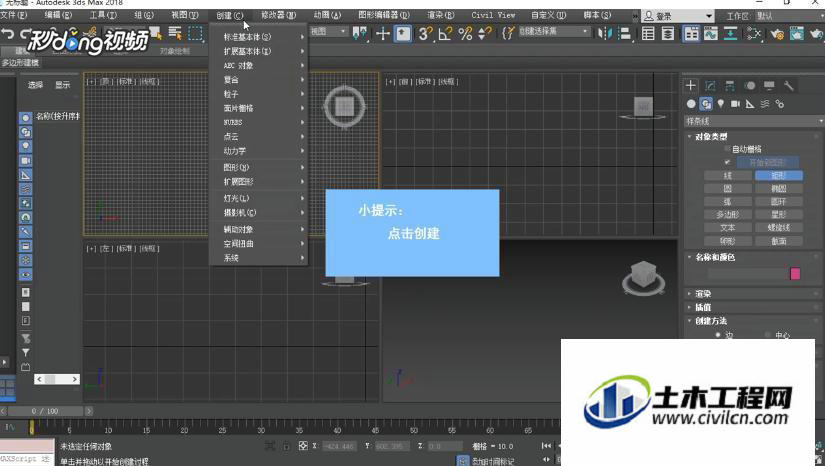The height and width of the screenshot is (466, 825).
Task: Select Geometry category sphere icon in command panel
Action: tap(691, 104)
